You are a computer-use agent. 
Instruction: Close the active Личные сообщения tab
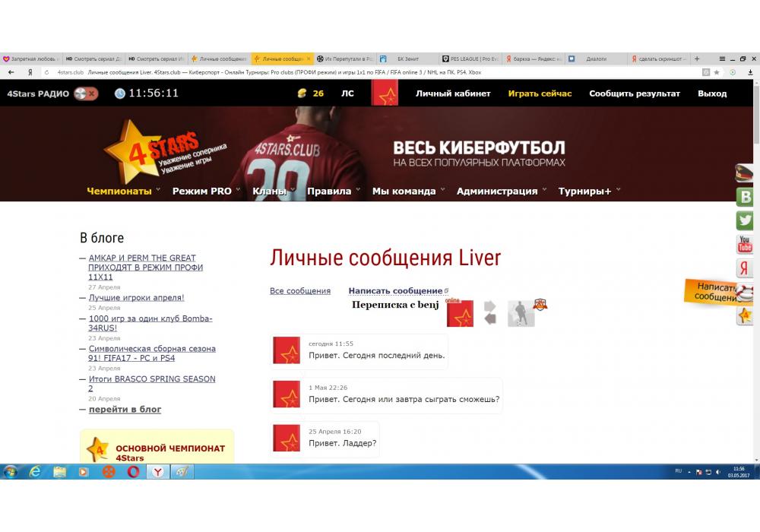pyautogui.click(x=309, y=59)
